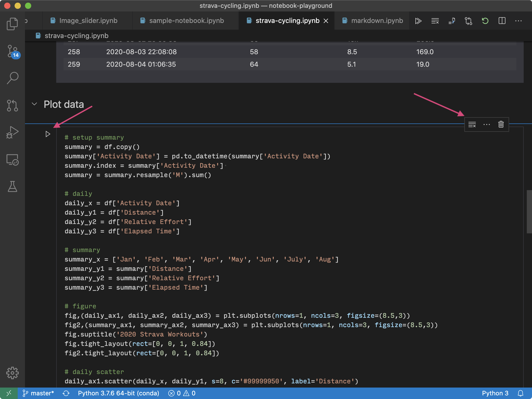Open Source Control view with 14 badge
Viewport: 532px width, 399px height.
click(12, 51)
